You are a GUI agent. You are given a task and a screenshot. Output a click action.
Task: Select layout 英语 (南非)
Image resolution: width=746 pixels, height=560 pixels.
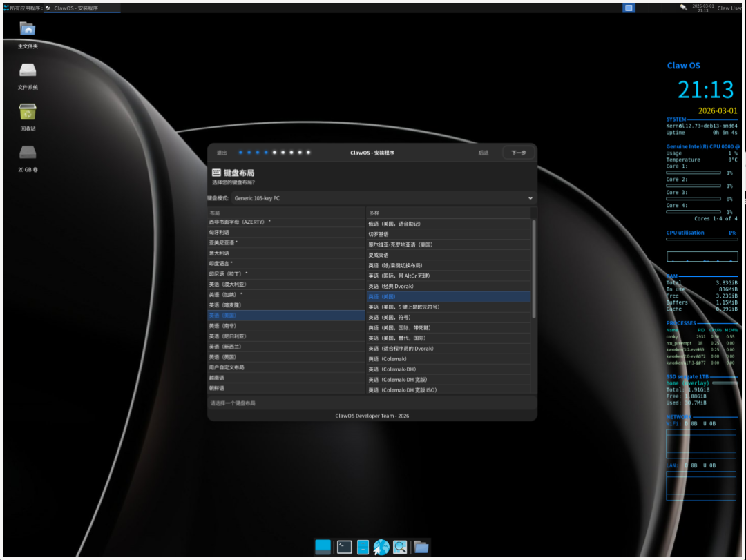(x=286, y=326)
